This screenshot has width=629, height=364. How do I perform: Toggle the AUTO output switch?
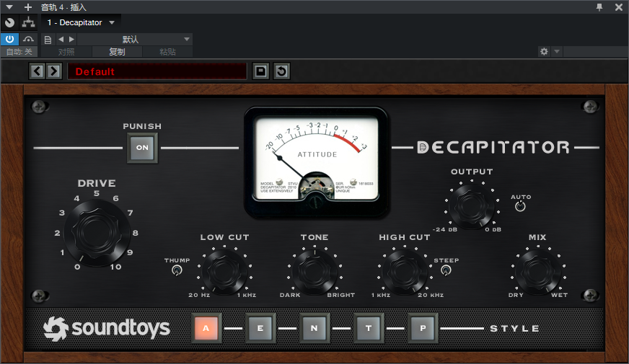tap(520, 206)
